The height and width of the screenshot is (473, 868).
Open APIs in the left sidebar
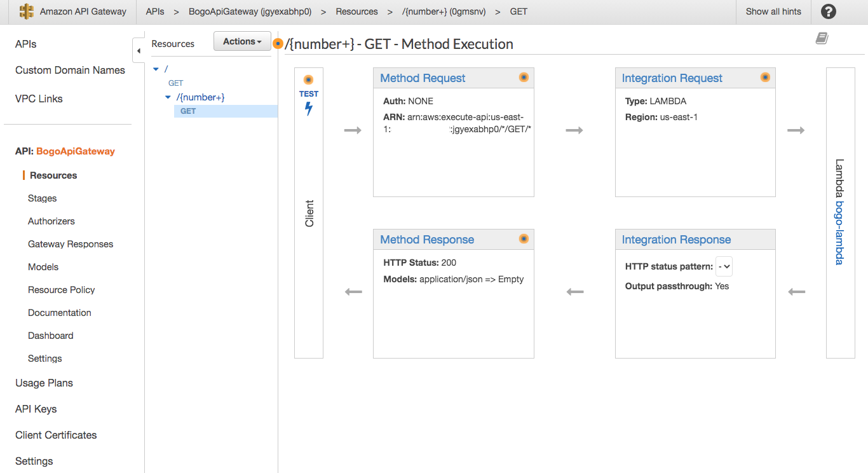pyautogui.click(x=26, y=44)
